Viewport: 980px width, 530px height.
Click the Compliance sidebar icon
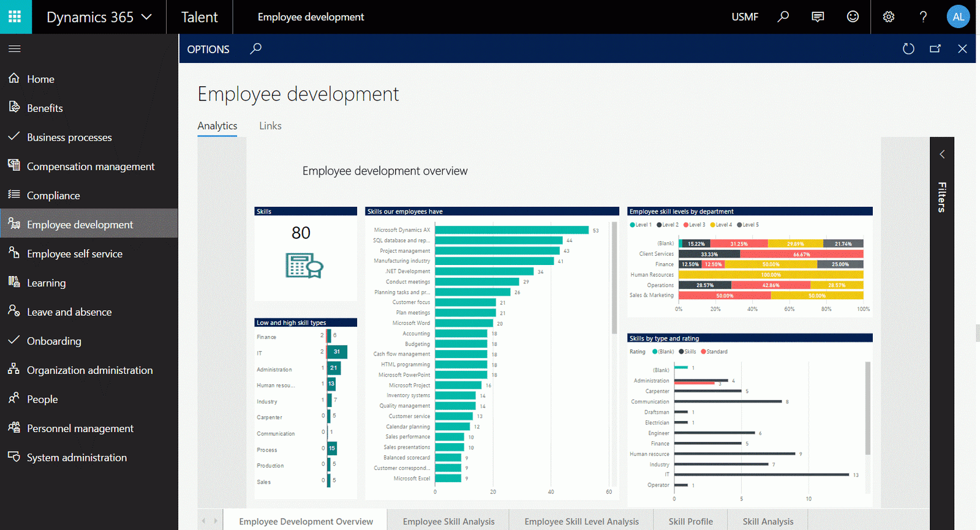coord(14,195)
